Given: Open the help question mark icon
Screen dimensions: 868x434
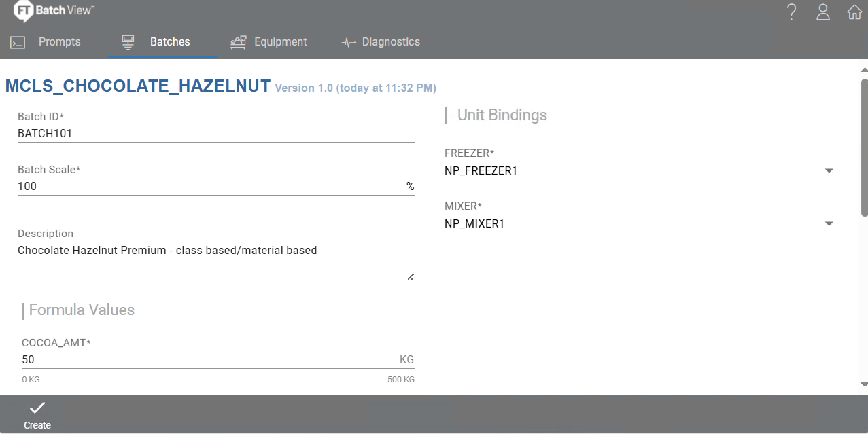Looking at the screenshot, I should [791, 12].
